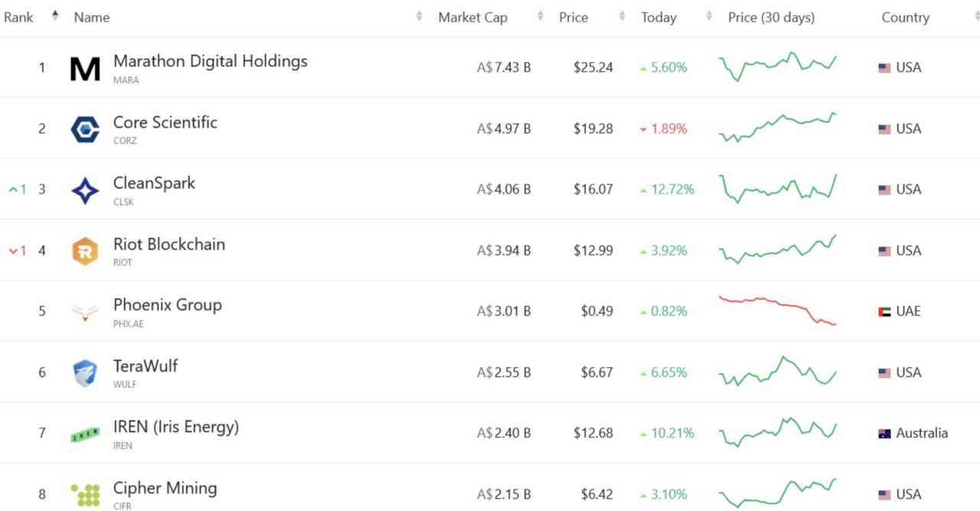The height and width of the screenshot is (511, 980).
Task: Open the CleanSpark company link
Action: click(154, 183)
